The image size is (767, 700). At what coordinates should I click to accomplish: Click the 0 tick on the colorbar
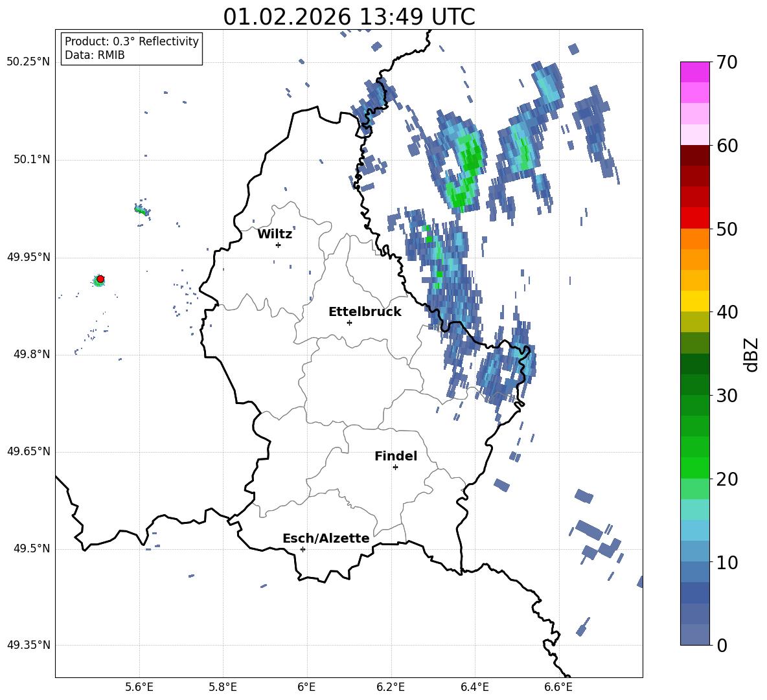(722, 645)
